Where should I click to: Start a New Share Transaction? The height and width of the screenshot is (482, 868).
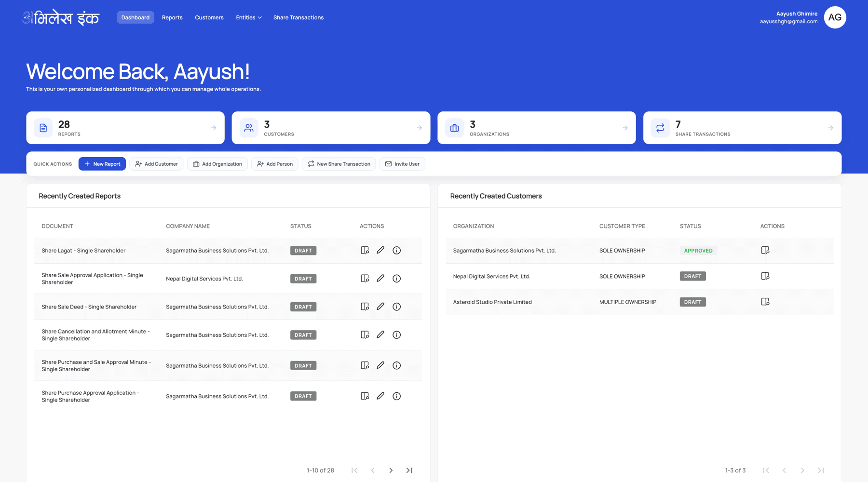point(339,164)
